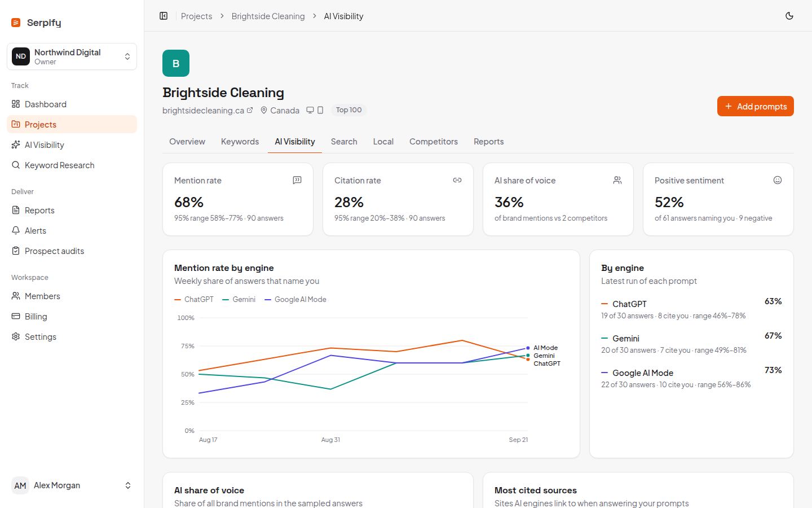Click Most cited sources heading
Image resolution: width=812 pixels, height=508 pixels.
[536, 491]
